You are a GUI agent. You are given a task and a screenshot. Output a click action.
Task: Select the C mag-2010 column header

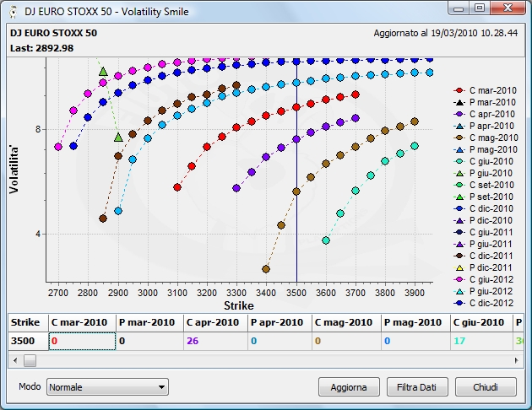tap(347, 322)
